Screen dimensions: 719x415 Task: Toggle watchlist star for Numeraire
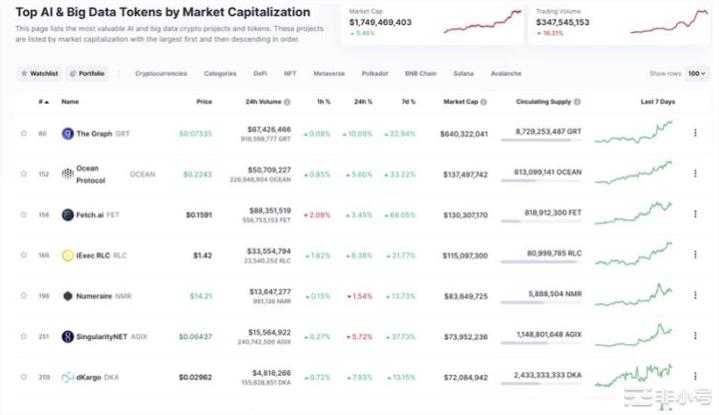24,296
